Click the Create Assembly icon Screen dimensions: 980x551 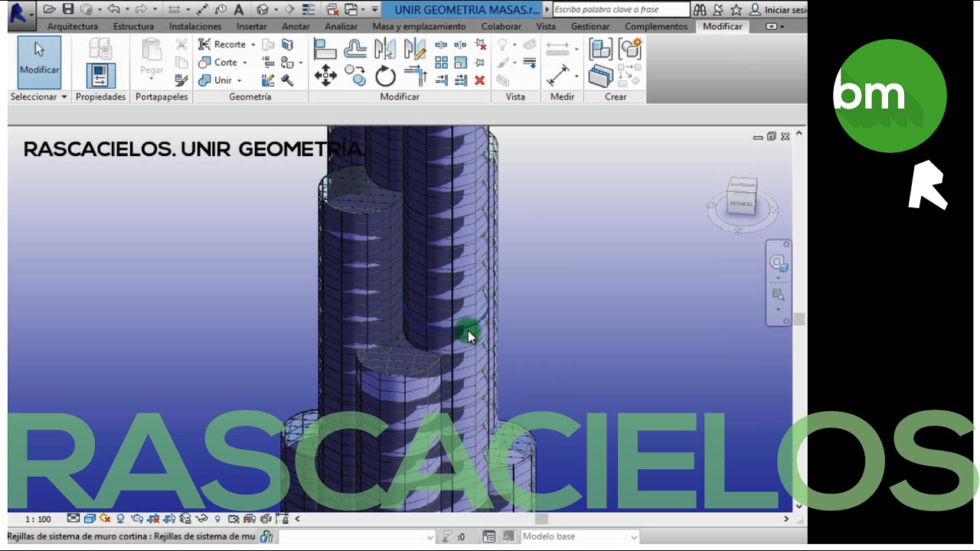tap(600, 50)
